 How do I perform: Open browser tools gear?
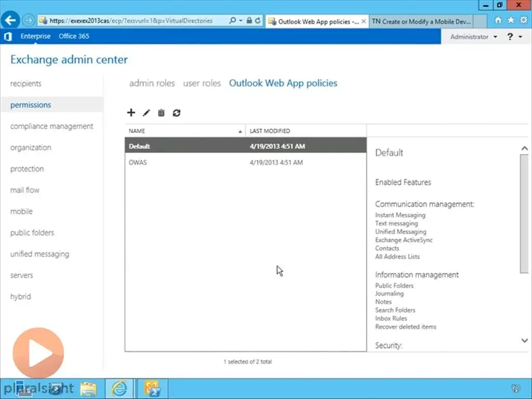point(524,20)
